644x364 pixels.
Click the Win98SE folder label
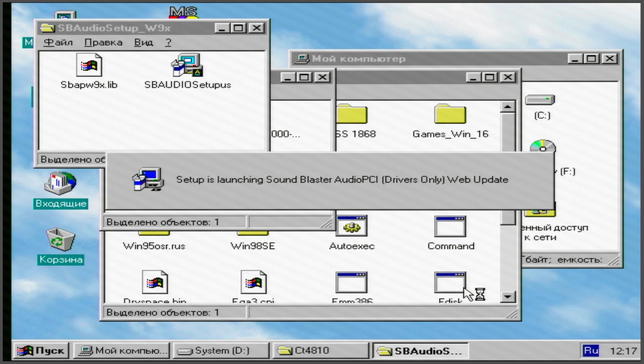click(253, 246)
